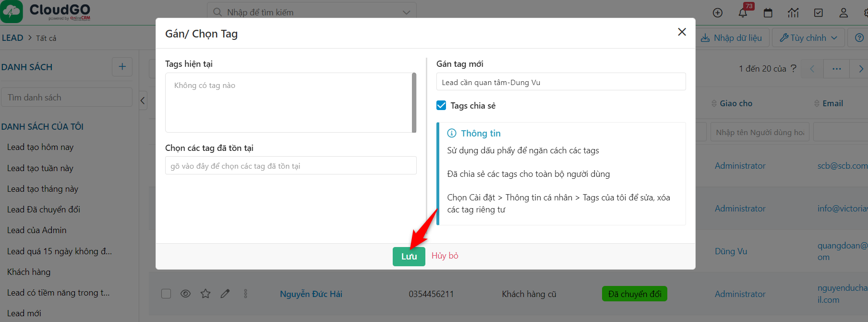
Task: Sort by the Email column
Action: click(x=832, y=103)
